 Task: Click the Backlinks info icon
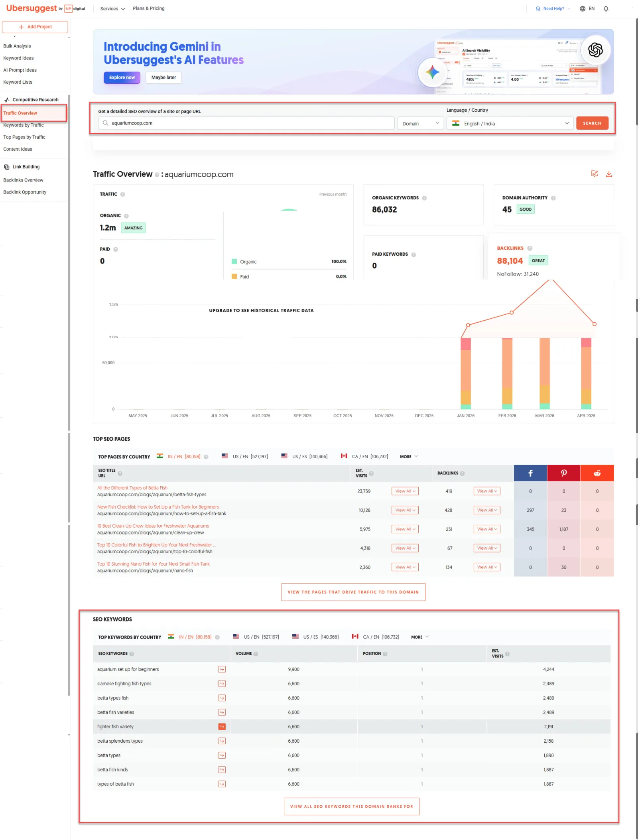530,248
